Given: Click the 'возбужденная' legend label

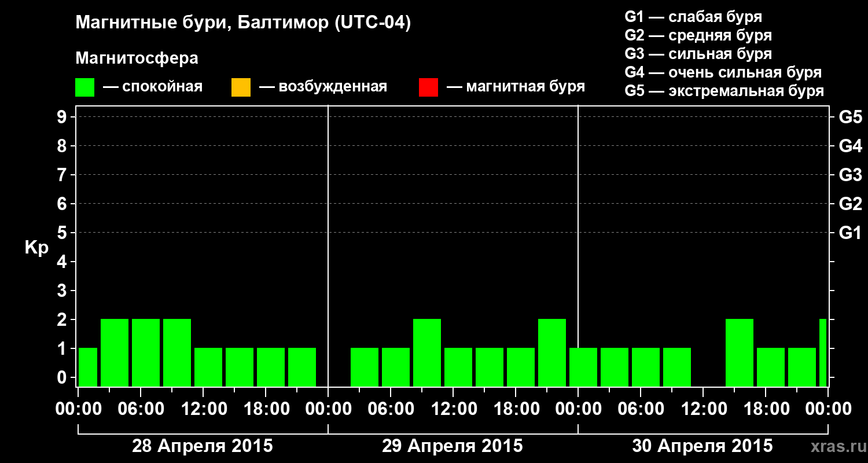Looking at the screenshot, I should [x=333, y=87].
